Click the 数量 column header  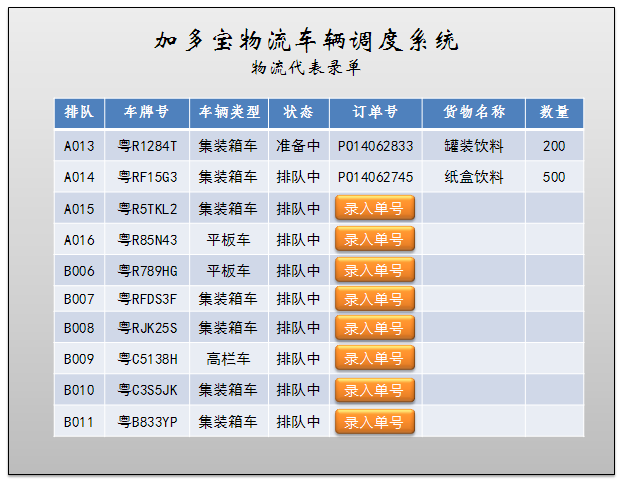[x=554, y=113]
